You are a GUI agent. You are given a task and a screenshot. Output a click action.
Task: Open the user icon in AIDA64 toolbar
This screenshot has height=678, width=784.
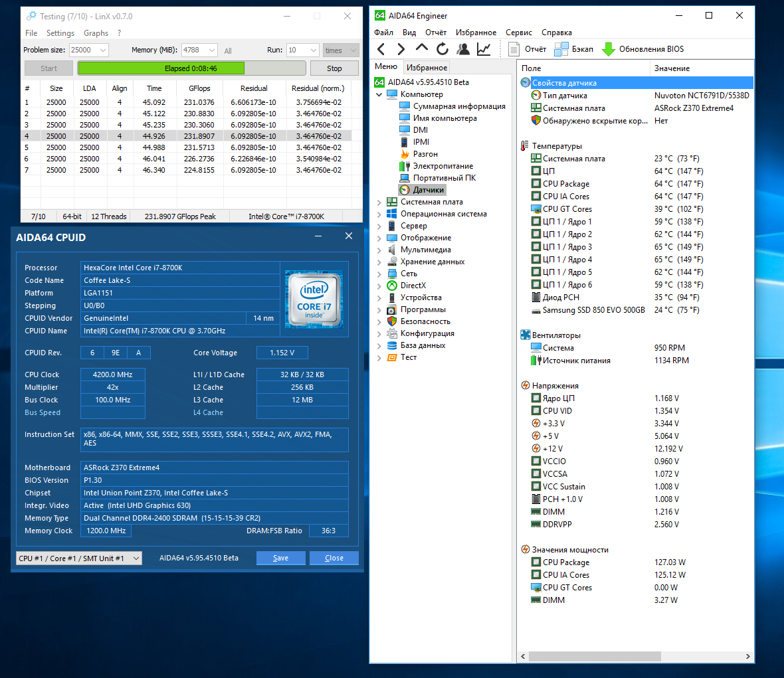coord(463,49)
